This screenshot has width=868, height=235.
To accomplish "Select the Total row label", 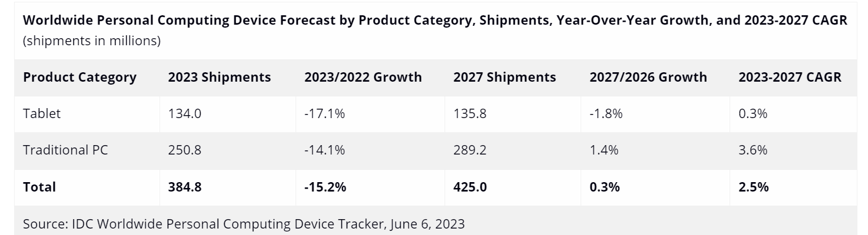I will [x=39, y=187].
